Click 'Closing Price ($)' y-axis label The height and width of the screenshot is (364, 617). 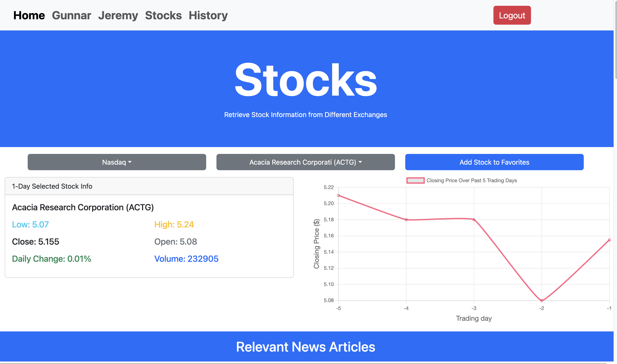316,244
